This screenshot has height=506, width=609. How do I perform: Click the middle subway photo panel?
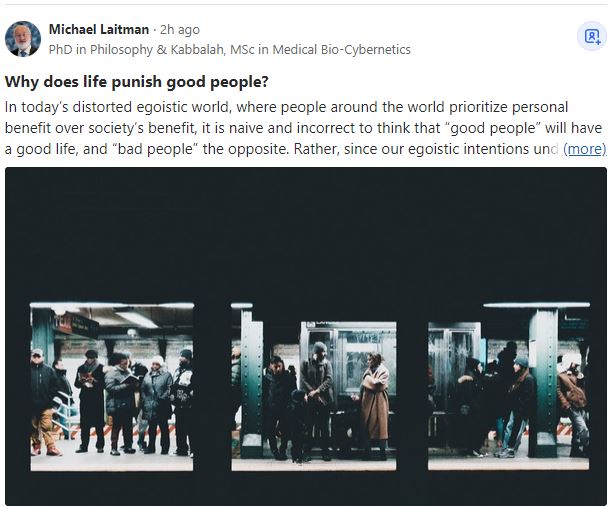[x=314, y=387]
